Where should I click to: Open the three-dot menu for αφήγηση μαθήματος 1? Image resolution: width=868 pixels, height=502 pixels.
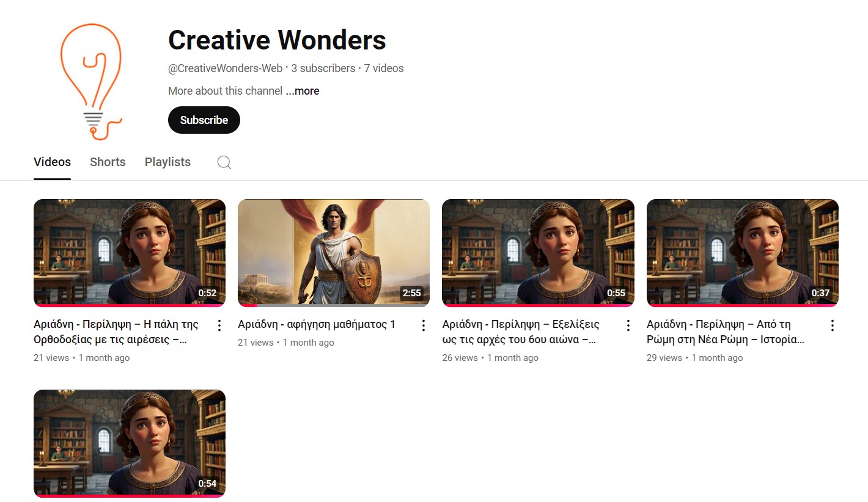424,326
